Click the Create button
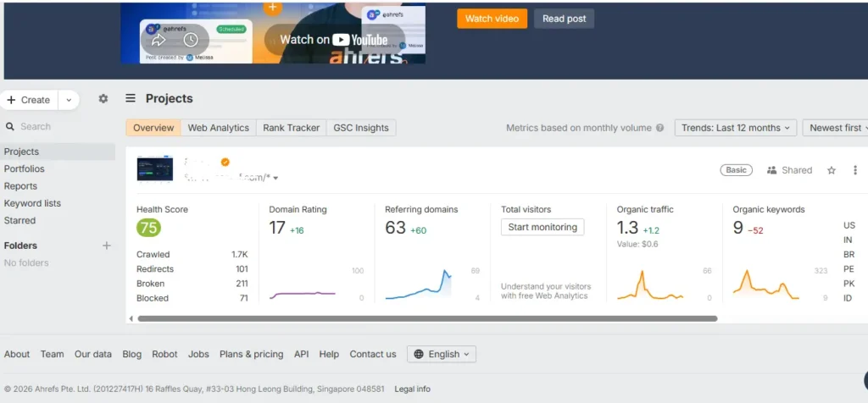This screenshot has height=403, width=868. [x=29, y=100]
